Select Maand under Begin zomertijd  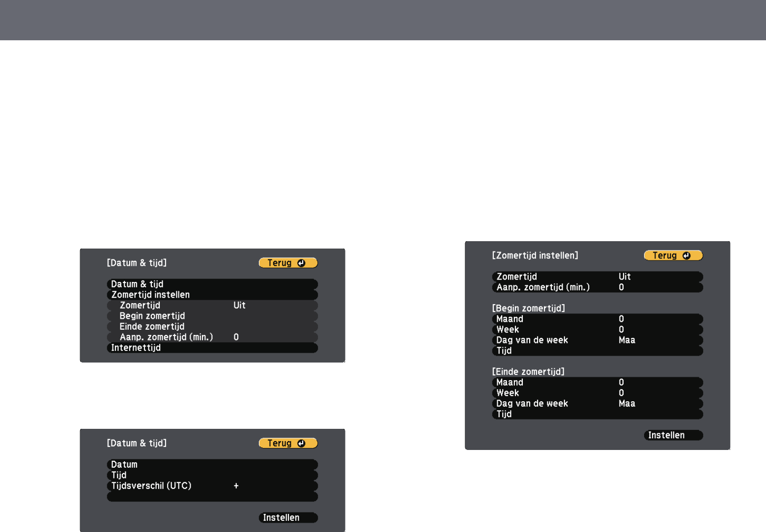(597, 319)
